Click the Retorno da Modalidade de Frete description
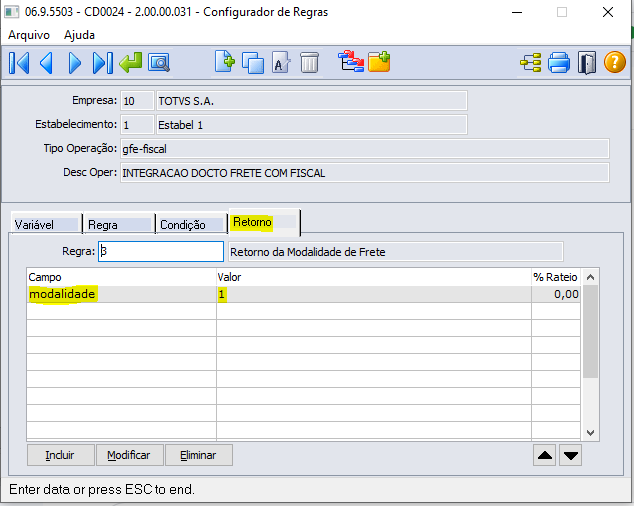The width and height of the screenshot is (634, 506). coord(396,252)
